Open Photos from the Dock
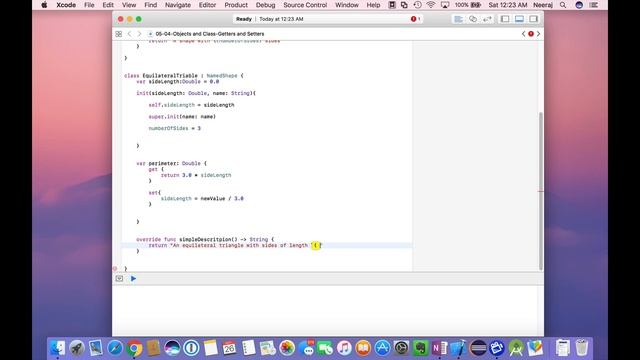Viewport: 640px width, 360px height. click(x=287, y=348)
